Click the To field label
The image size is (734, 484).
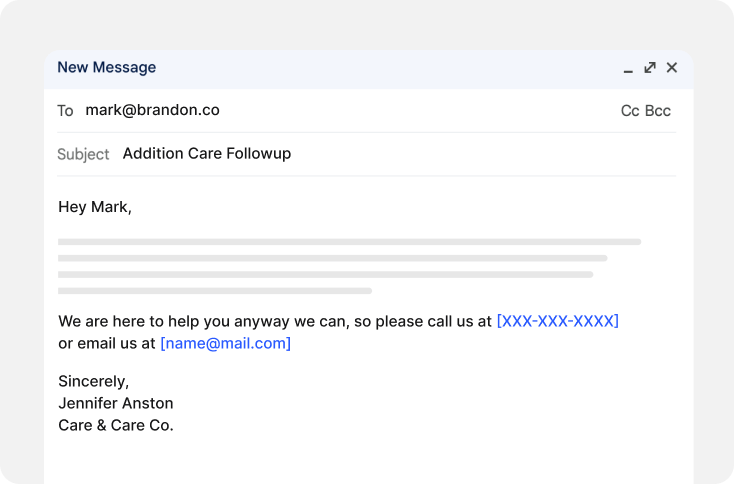pos(65,111)
